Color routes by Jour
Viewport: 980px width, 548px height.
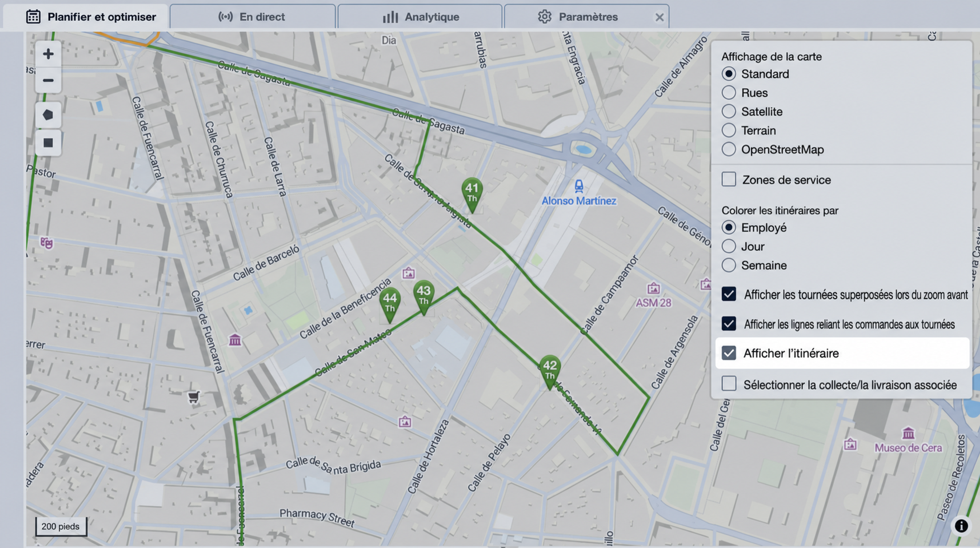coord(728,246)
